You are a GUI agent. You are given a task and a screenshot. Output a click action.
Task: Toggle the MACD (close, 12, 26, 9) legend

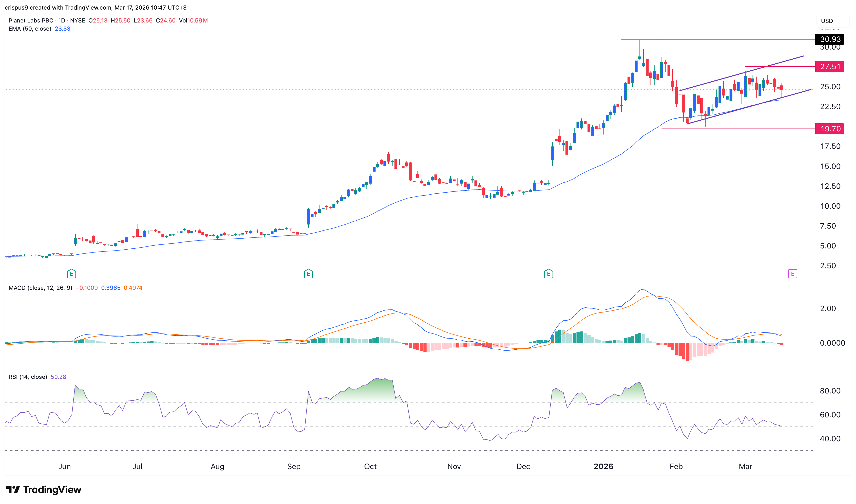(40, 288)
